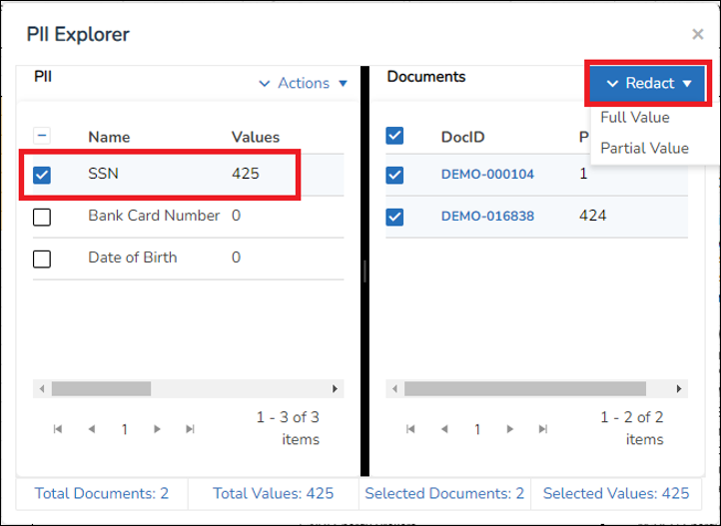The width and height of the screenshot is (721, 526).
Task: Go to next page in PII pager
Action: point(157,429)
